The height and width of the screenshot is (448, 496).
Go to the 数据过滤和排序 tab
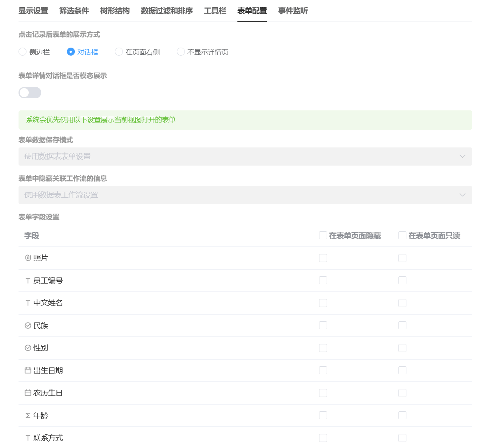click(167, 11)
